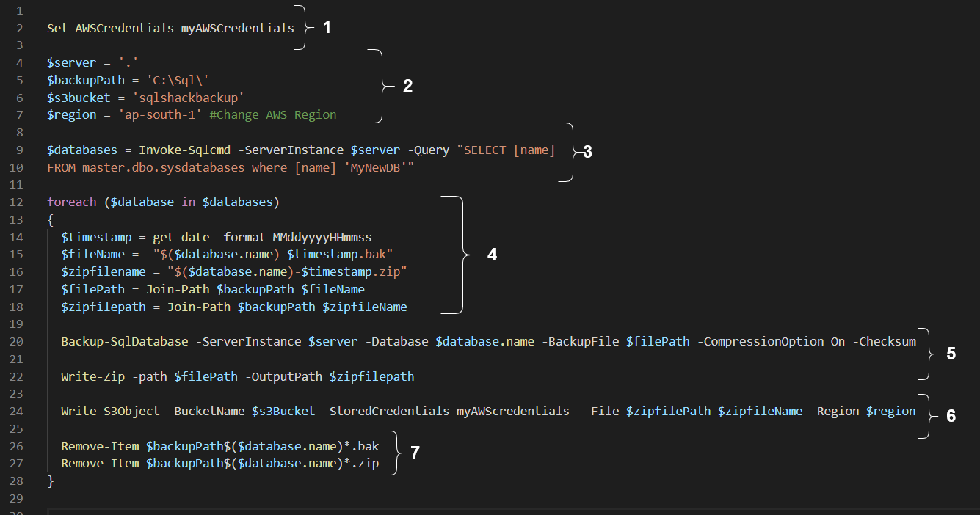Select the MMddyyyyHHmmss format string

pyautogui.click(x=322, y=237)
